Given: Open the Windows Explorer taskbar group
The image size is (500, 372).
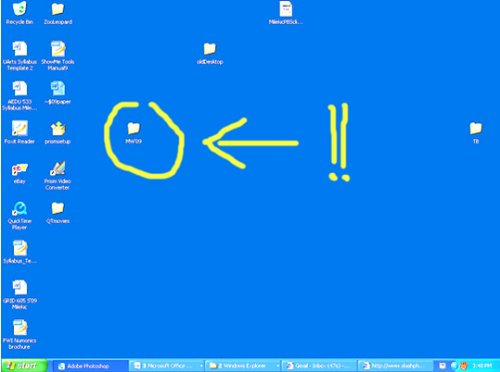Looking at the screenshot, I should pyautogui.click(x=242, y=366).
